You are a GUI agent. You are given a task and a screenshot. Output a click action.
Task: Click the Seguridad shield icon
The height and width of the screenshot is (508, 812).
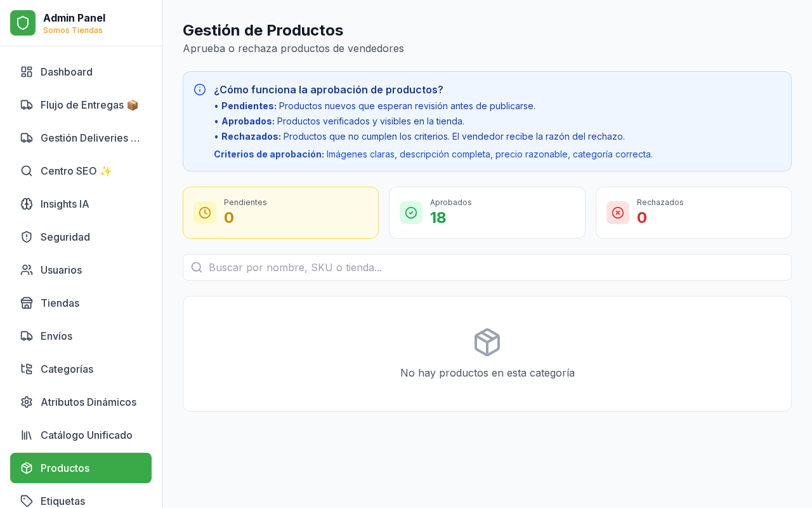27,237
